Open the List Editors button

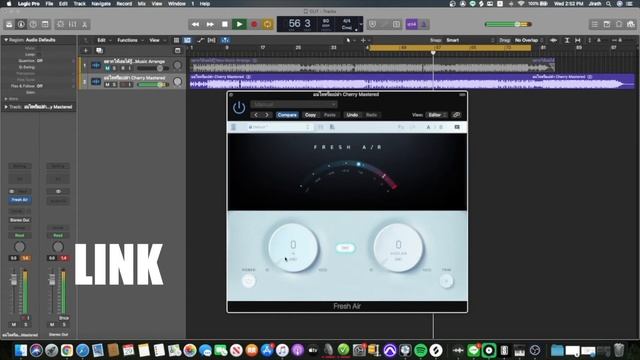595,24
